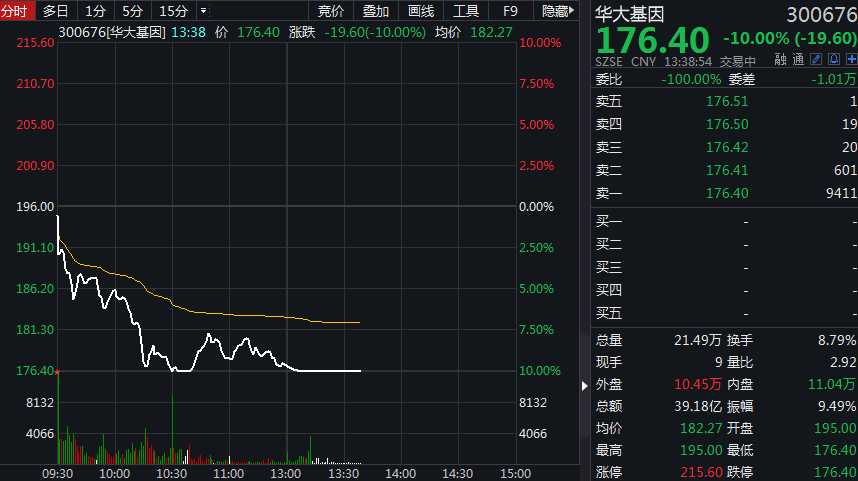Select the 卖一 row price 176.40

727,193
